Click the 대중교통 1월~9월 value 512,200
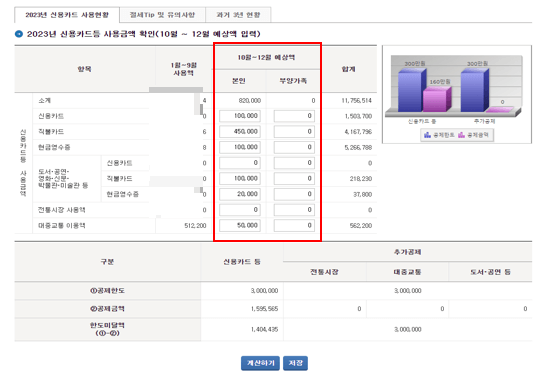The height and width of the screenshot is (387, 558). click(x=195, y=226)
